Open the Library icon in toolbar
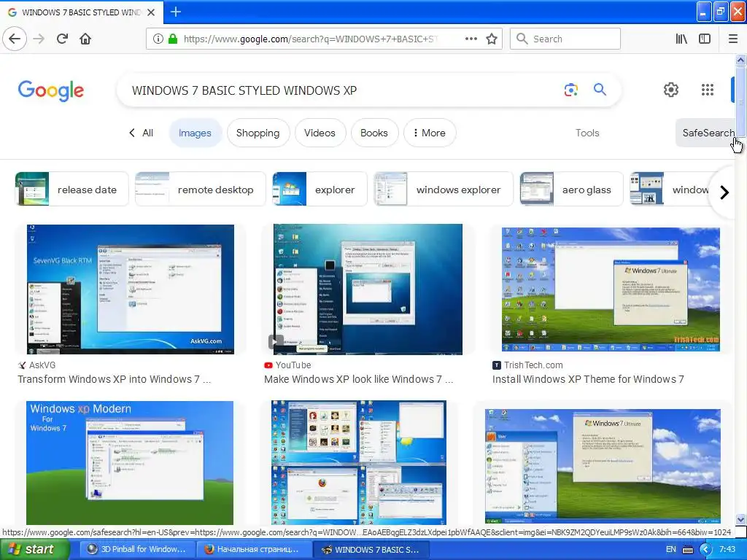This screenshot has height=560, width=747. (681, 39)
